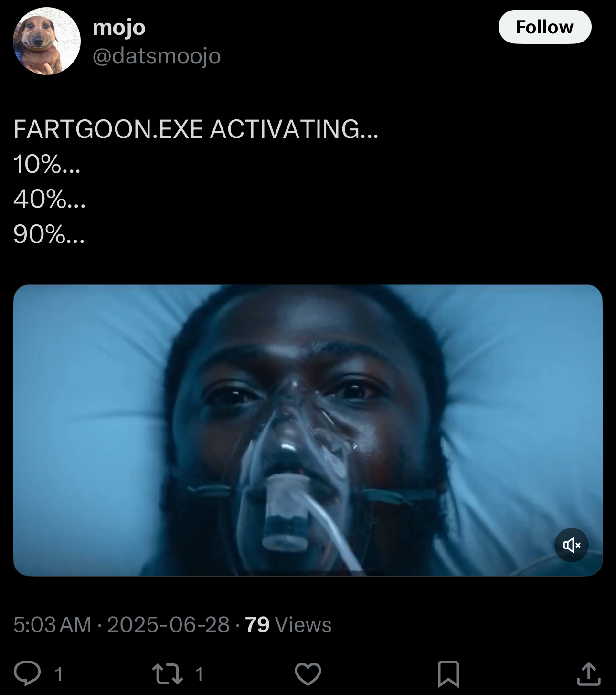This screenshot has width=616, height=695.
Task: Like the tweet with the heart icon
Action: coord(308,674)
